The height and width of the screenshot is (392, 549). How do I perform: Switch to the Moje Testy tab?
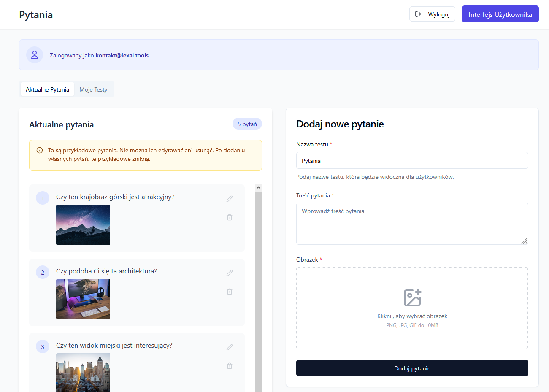(x=93, y=89)
